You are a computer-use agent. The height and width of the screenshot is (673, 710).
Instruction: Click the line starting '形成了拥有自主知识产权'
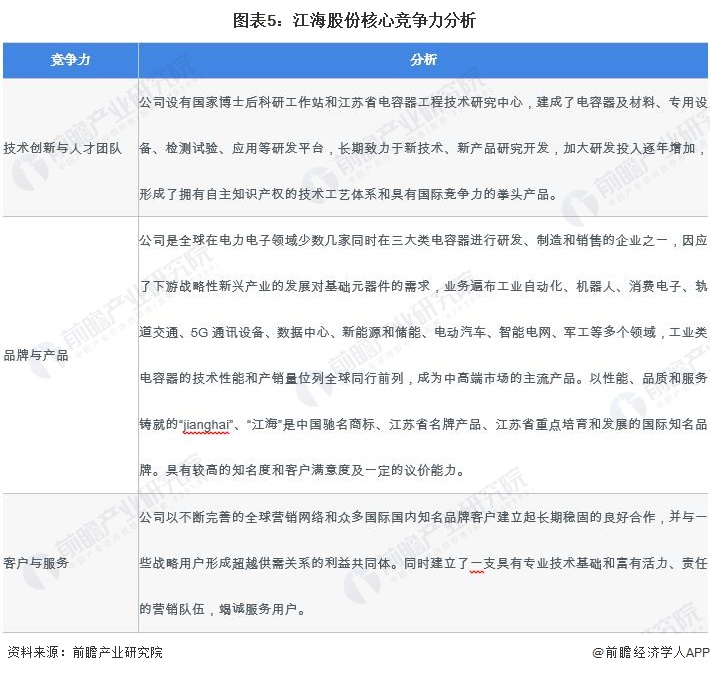click(348, 194)
